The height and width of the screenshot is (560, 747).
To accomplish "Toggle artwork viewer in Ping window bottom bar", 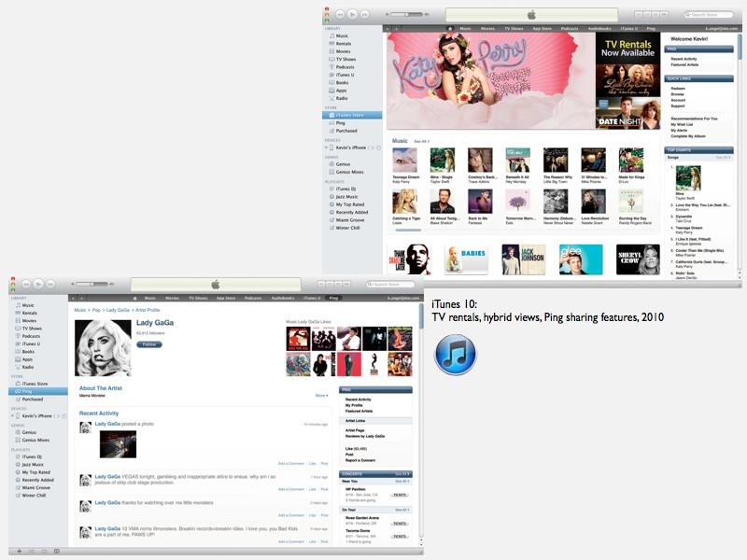I will point(57,551).
